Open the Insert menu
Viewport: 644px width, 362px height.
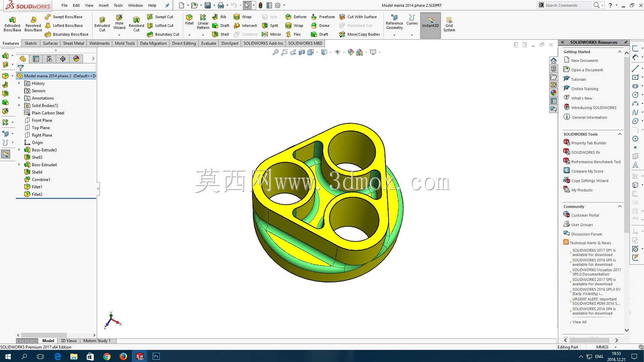[104, 5]
